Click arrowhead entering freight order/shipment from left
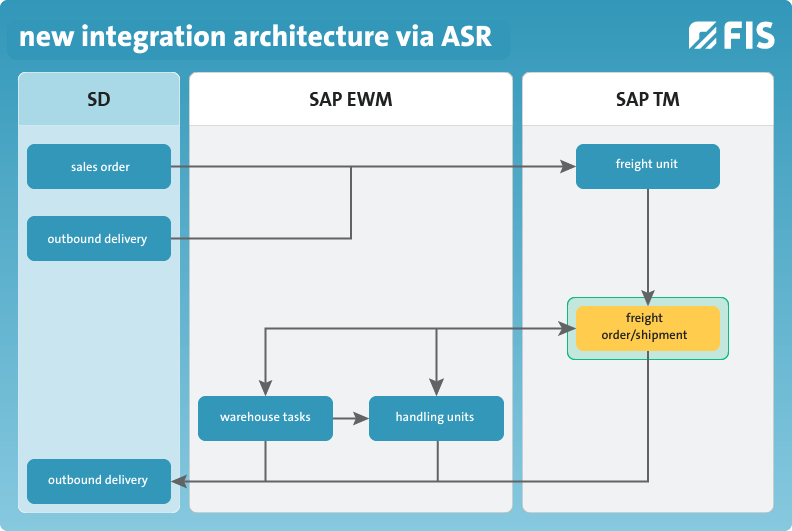 pos(568,328)
